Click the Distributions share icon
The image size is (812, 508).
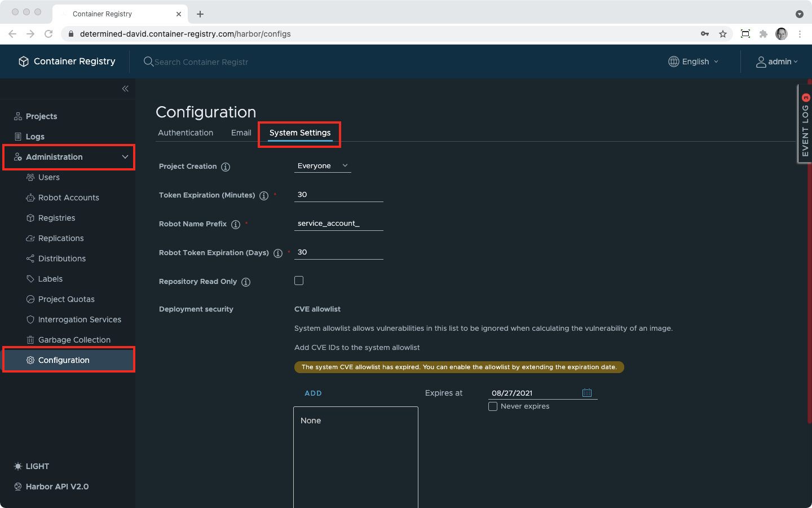pos(30,259)
